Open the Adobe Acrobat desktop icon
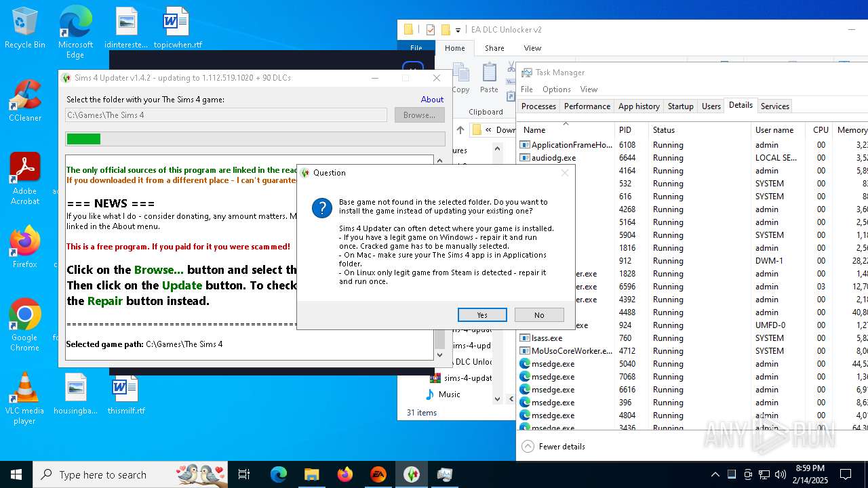Screen dimensions: 868x488 point(25,179)
